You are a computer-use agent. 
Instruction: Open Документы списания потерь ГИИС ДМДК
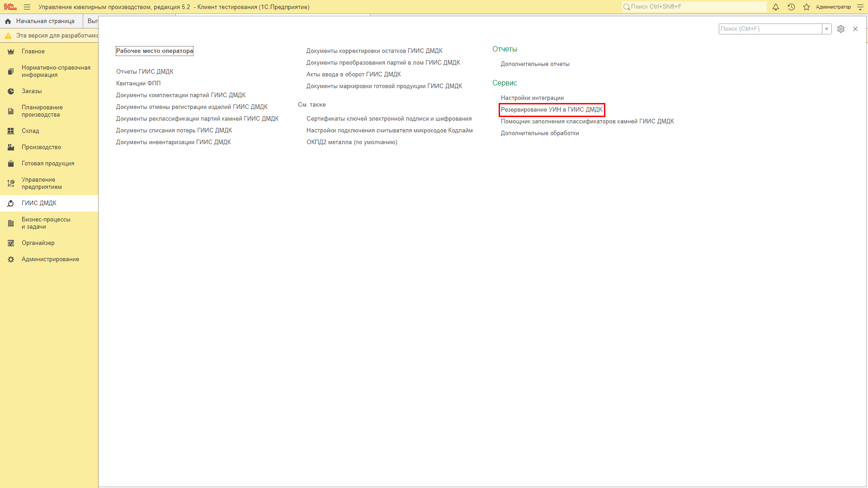(x=174, y=131)
